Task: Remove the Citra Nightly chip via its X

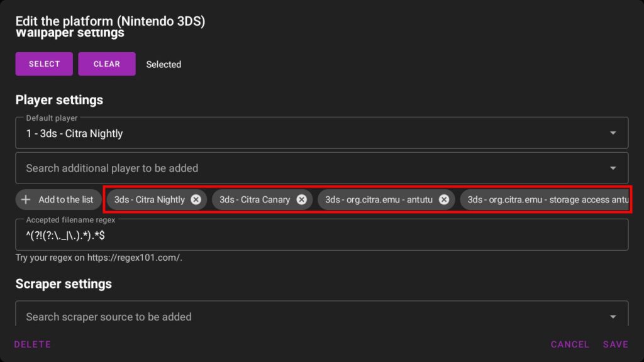Action: [x=196, y=200]
